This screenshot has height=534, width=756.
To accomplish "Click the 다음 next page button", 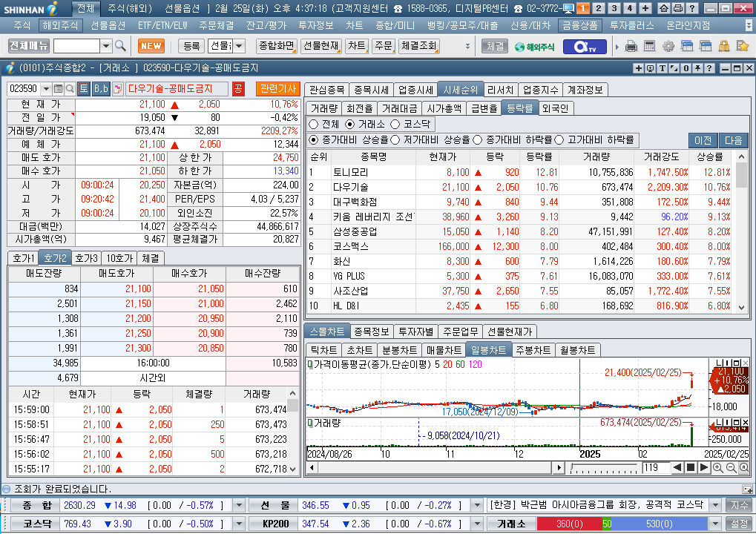I will 733,140.
